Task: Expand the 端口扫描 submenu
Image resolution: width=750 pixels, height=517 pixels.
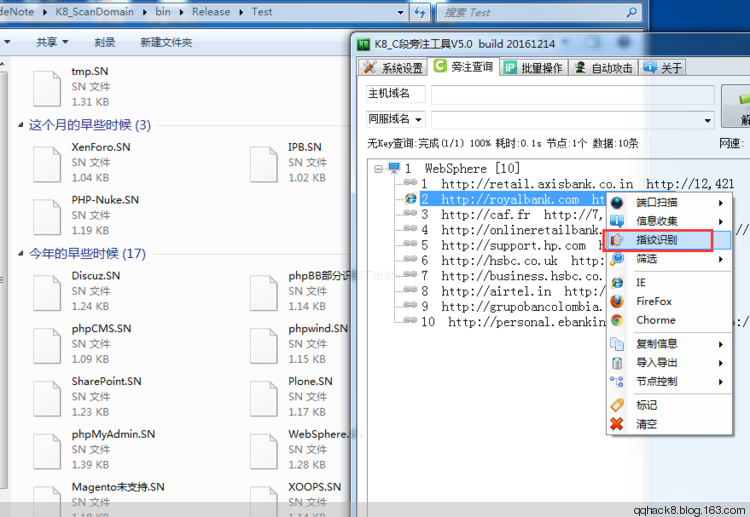Action: [x=720, y=203]
